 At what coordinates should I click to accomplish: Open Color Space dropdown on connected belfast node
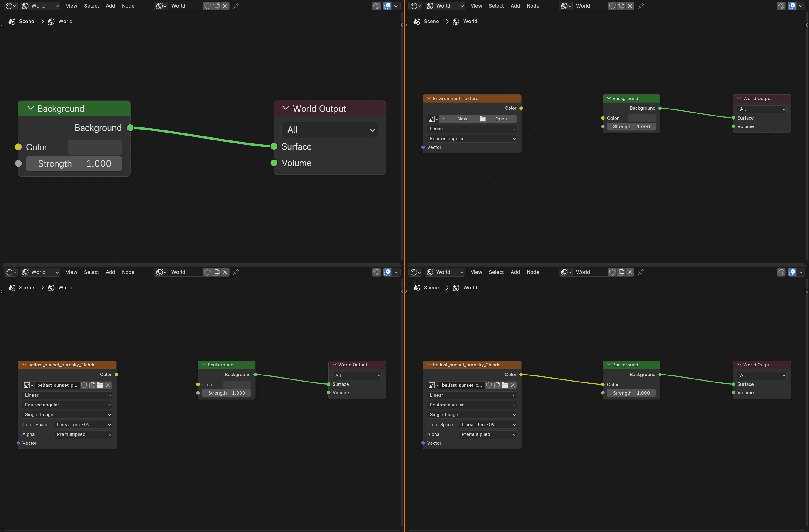(x=488, y=424)
